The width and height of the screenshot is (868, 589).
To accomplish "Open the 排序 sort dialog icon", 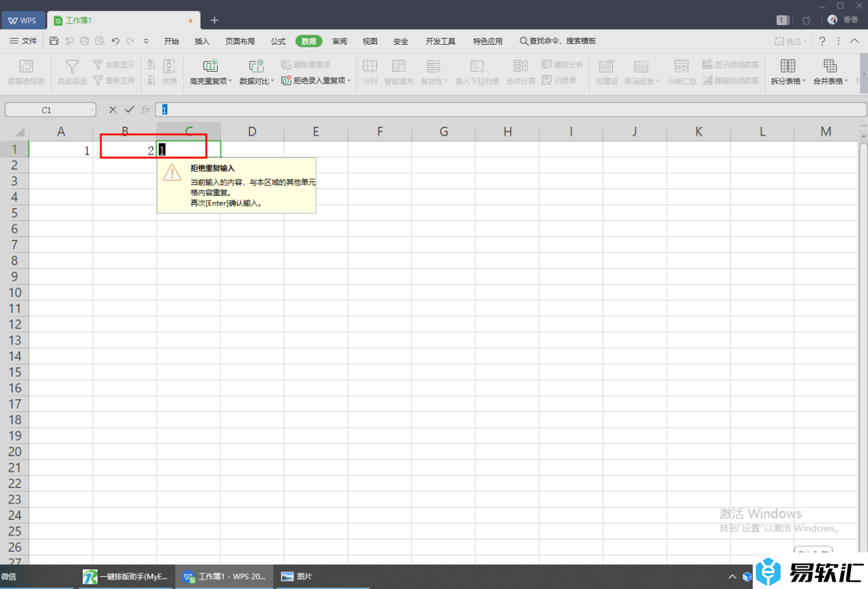I will 170,66.
